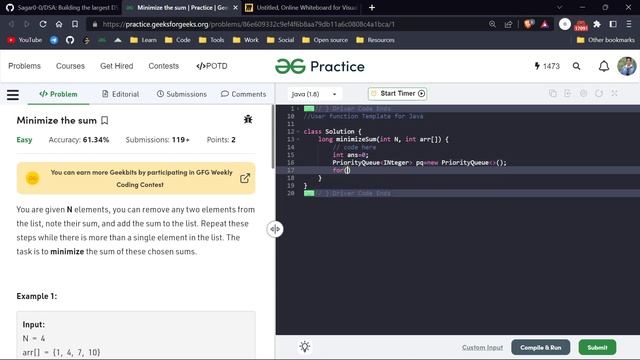Open the Problems nav menu

tap(24, 66)
